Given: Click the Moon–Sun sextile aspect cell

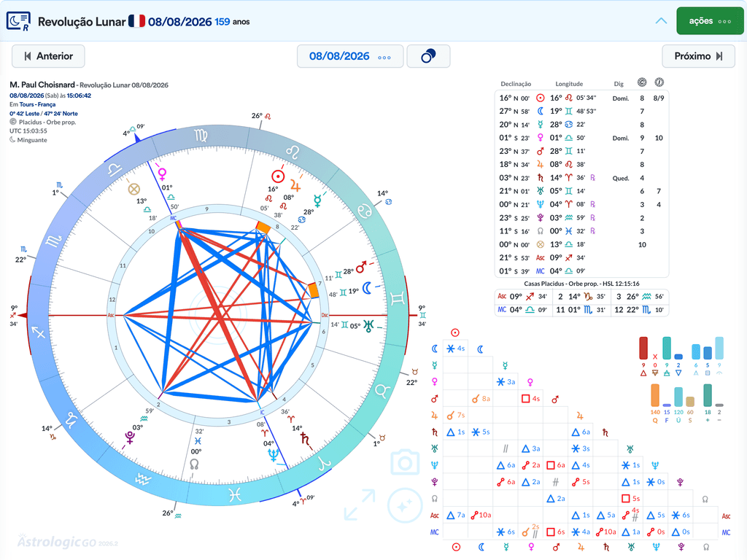Looking at the screenshot, I should [455, 349].
